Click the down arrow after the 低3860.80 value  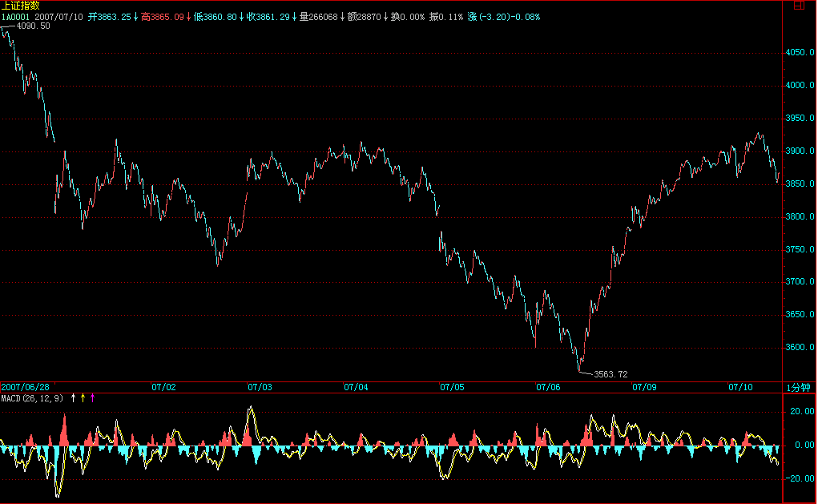241,16
